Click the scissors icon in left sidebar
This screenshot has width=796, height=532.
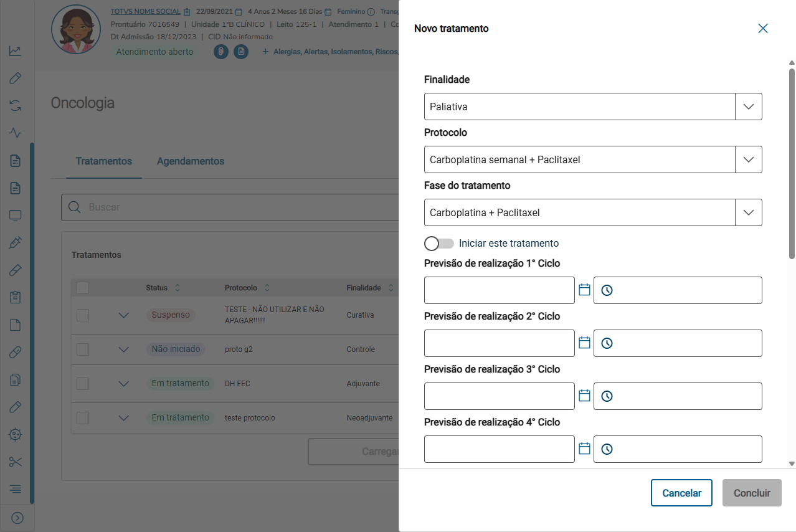pos(16,462)
